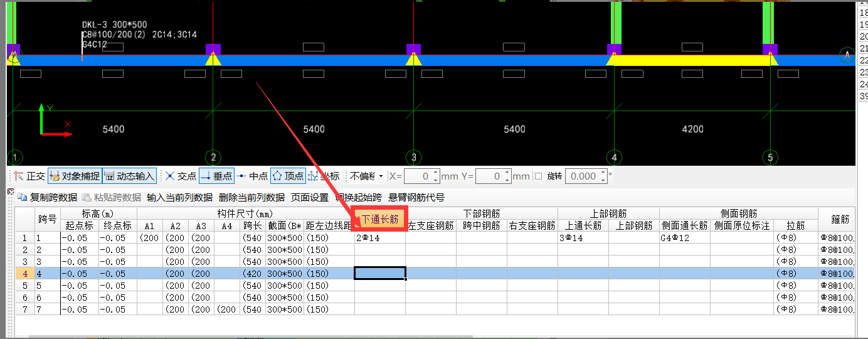868x339 pixels.
Task: Click the 2⌀14 cell in row 1
Action: coord(380,238)
